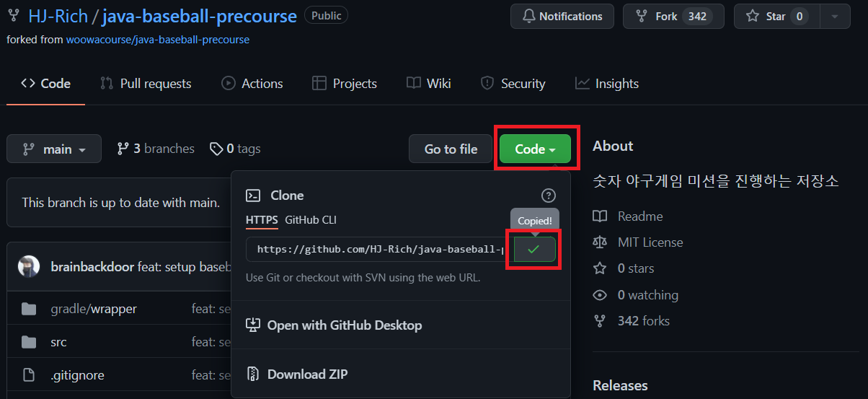Open the Pull requests tab
868x399 pixels.
tap(146, 84)
